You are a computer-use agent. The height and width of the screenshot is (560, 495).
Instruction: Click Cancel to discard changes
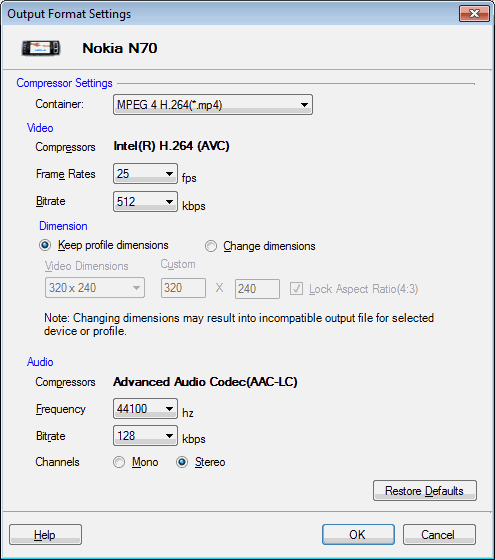tap(439, 535)
